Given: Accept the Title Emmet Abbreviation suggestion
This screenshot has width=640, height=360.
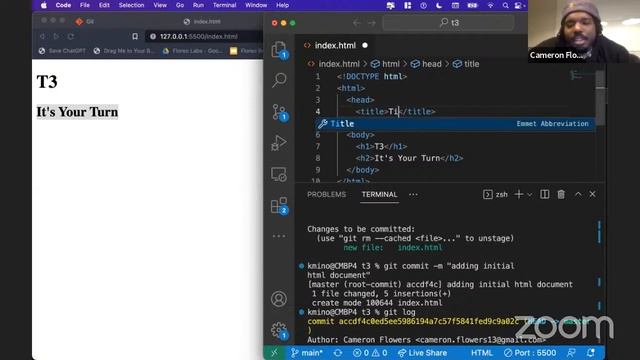Looking at the screenshot, I should tap(455, 124).
